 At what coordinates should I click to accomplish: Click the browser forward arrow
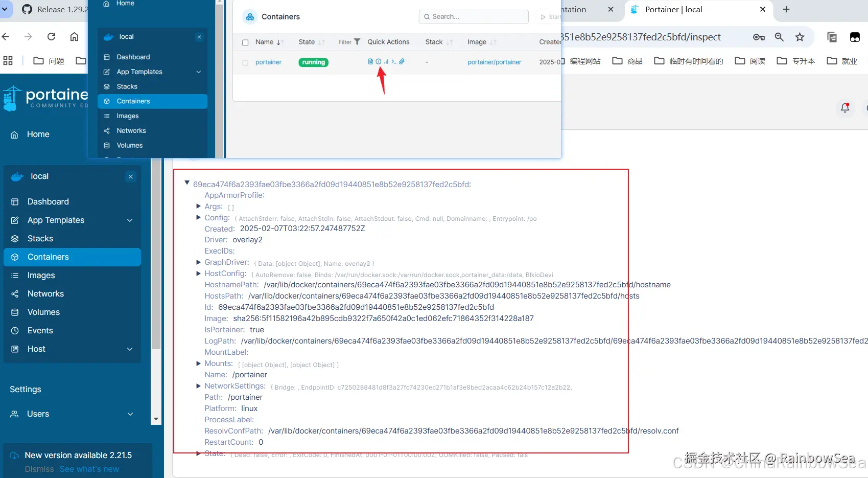[x=28, y=37]
